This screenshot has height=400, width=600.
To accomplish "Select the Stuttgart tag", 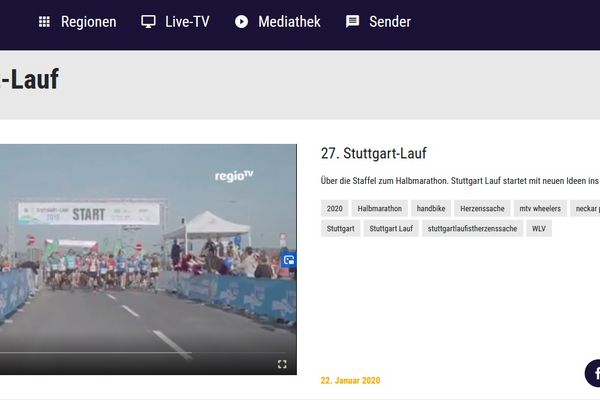I will click(x=341, y=229).
